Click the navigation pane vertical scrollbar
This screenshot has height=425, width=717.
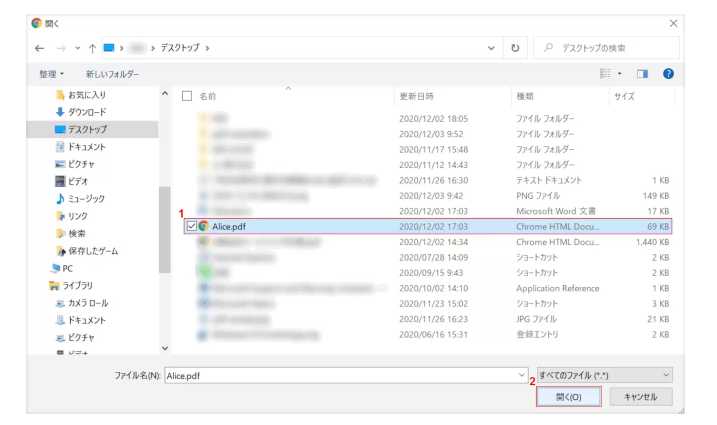tap(165, 220)
